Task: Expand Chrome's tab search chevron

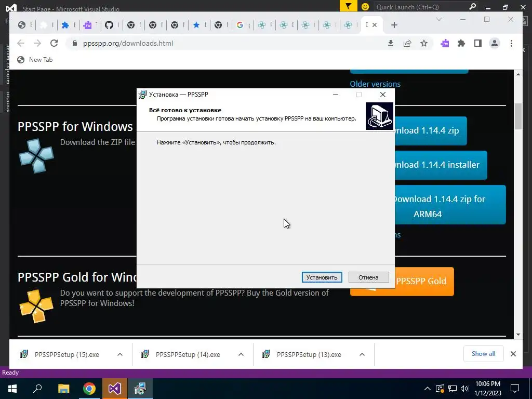Action: pyautogui.click(x=438, y=19)
